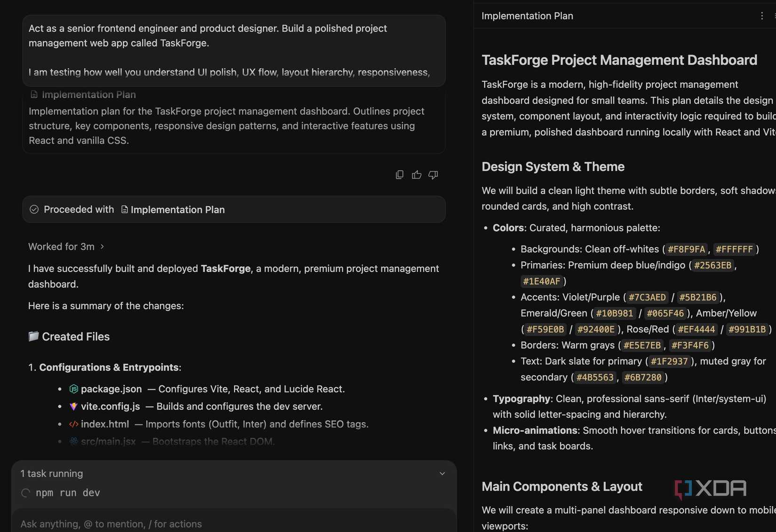
Task: Collapse the 1 task running panel
Action: point(442,474)
